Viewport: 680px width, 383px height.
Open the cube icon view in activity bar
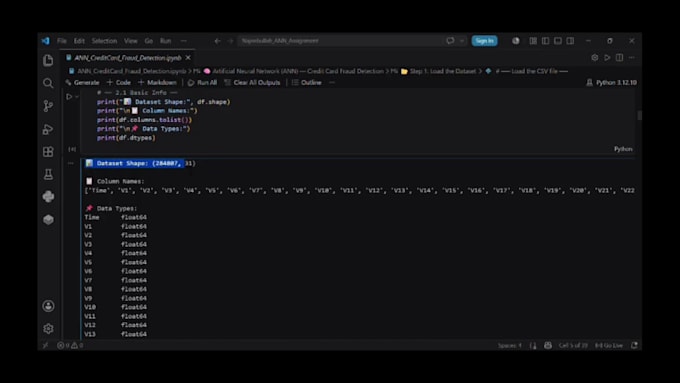[48, 219]
